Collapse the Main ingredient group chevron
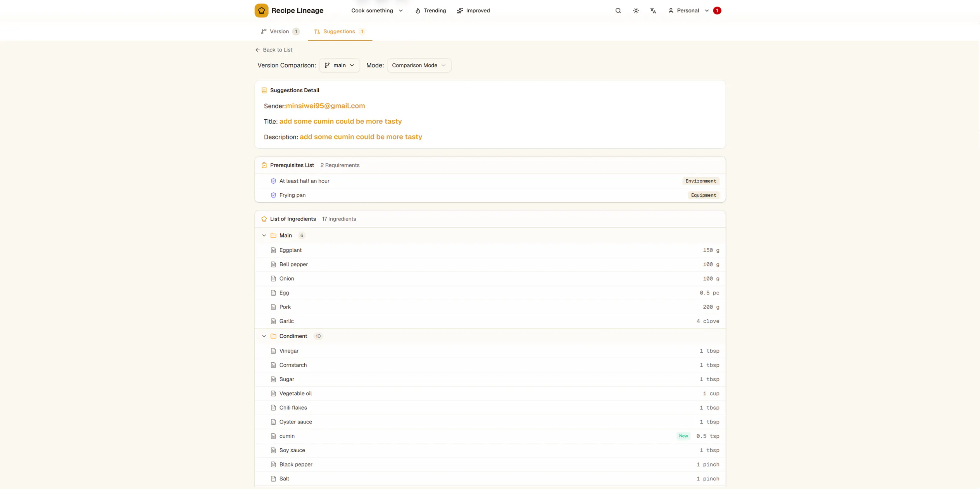This screenshot has width=980, height=489. click(264, 236)
